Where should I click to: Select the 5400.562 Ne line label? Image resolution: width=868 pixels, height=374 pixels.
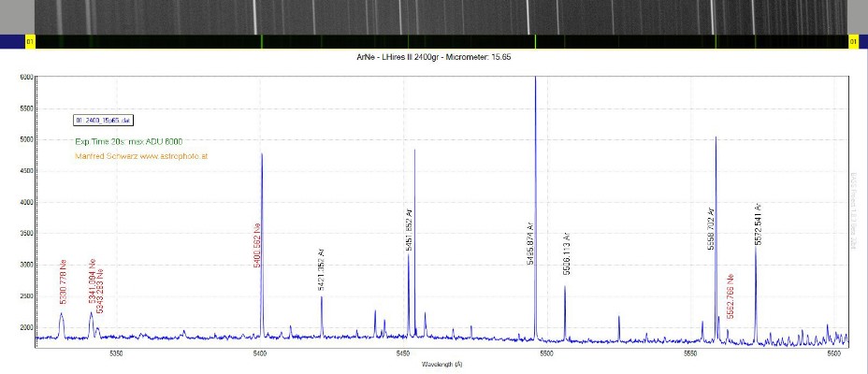pyautogui.click(x=257, y=245)
